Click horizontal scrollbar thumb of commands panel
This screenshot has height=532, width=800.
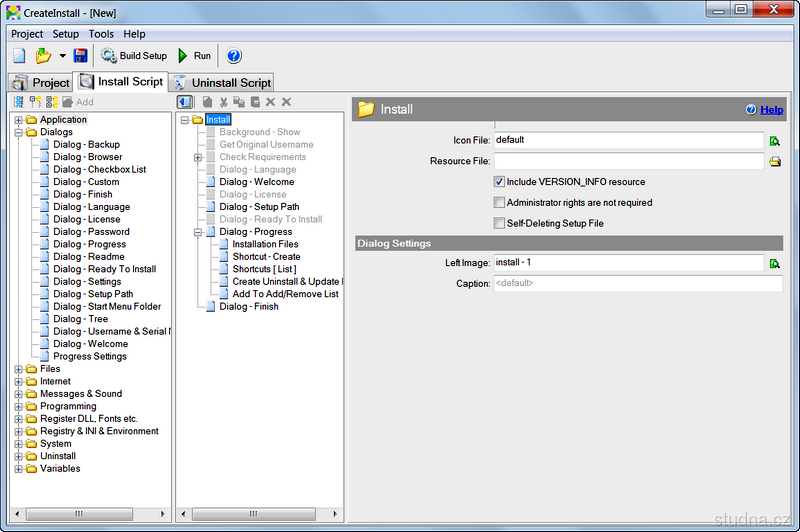79,514
